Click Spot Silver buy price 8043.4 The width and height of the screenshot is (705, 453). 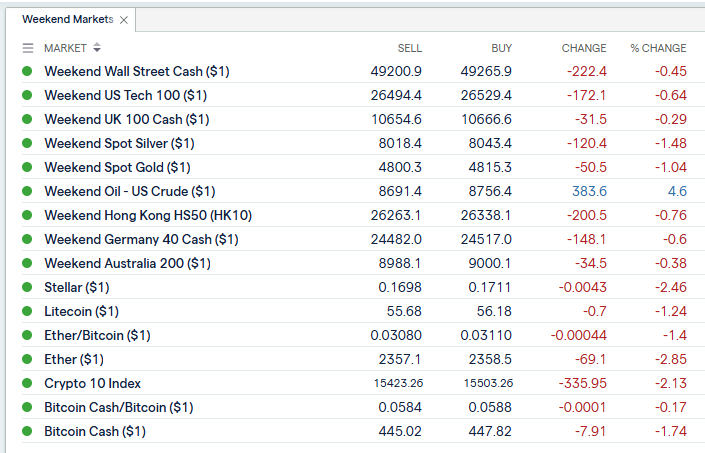[490, 143]
